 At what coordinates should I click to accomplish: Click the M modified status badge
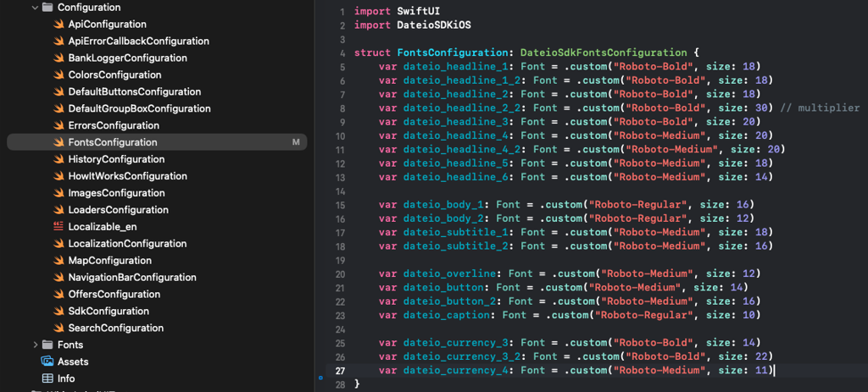(296, 142)
